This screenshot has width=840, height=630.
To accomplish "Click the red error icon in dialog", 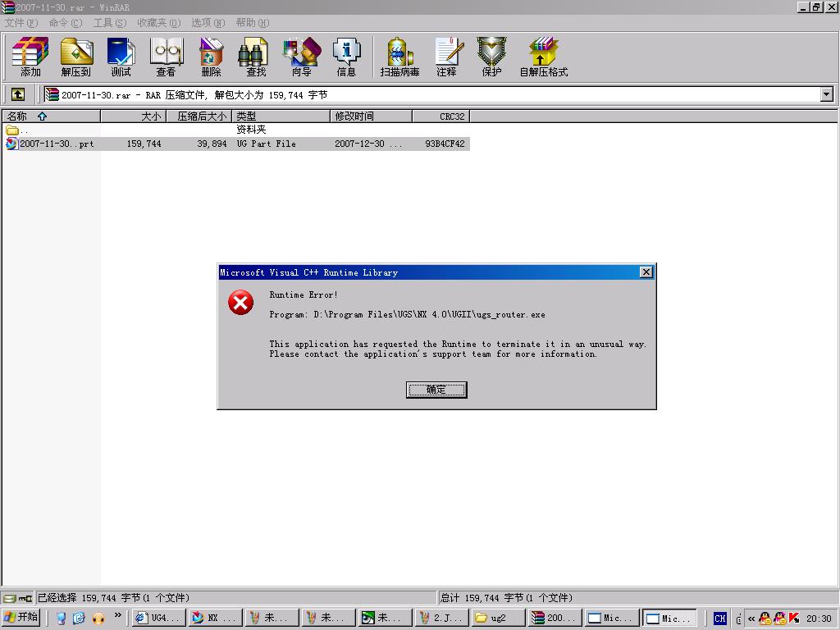I will [x=240, y=303].
